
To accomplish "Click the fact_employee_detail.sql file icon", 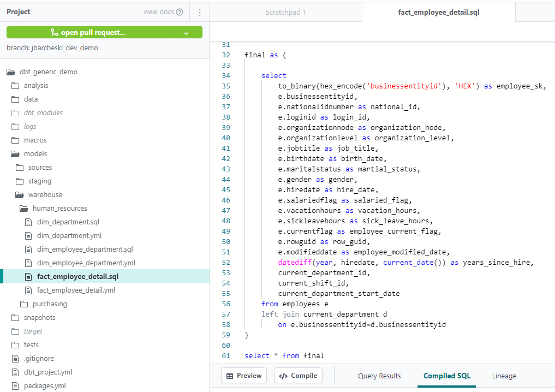I will (x=28, y=277).
